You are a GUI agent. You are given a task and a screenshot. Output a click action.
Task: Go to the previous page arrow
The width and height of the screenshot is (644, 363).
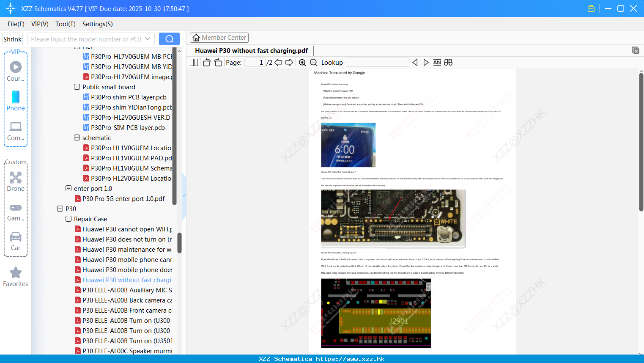coord(278,63)
